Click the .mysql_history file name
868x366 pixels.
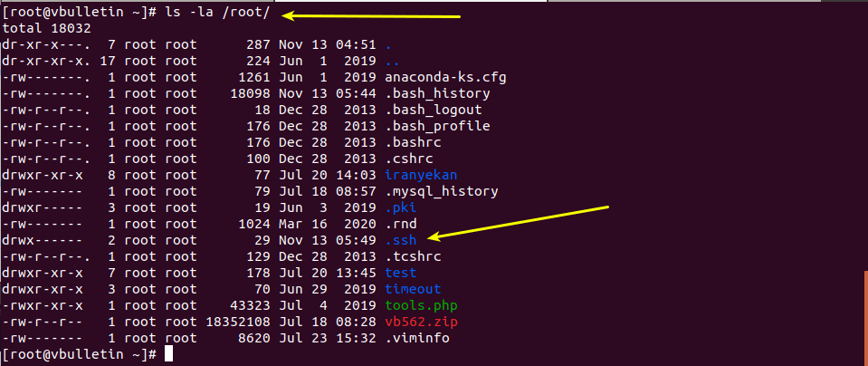coord(442,191)
